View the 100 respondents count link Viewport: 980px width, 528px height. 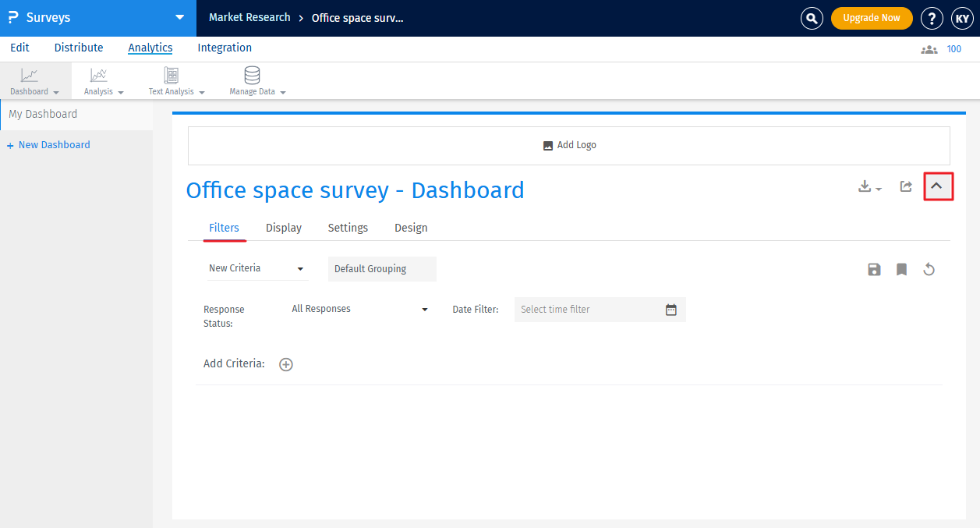pyautogui.click(x=954, y=48)
